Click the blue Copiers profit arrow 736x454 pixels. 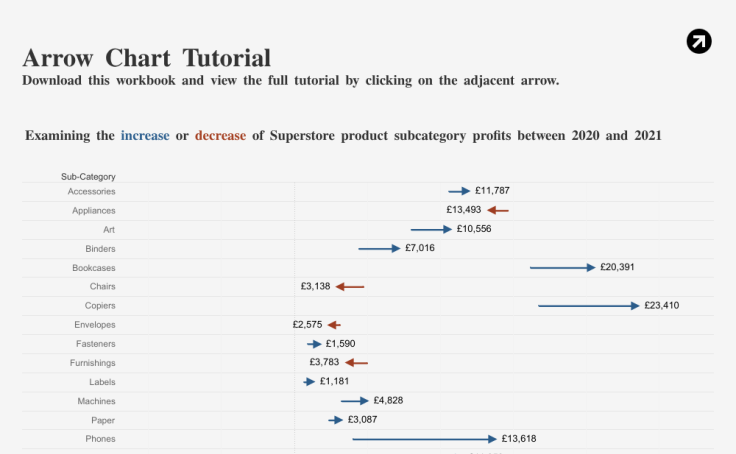click(x=588, y=305)
